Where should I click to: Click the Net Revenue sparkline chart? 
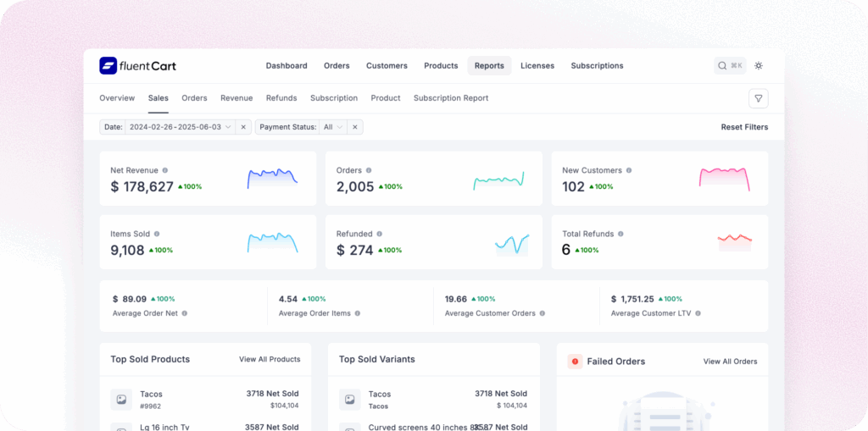pyautogui.click(x=272, y=178)
